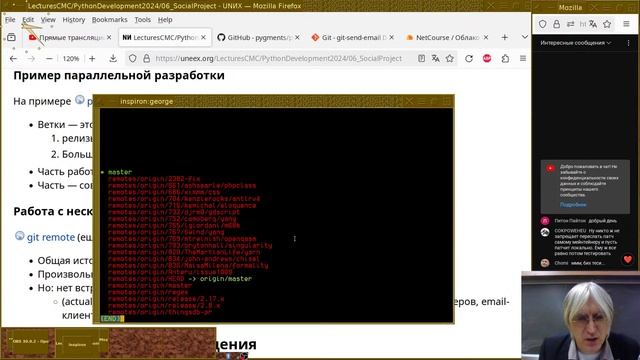Viewport: 640px width, 360px height.
Task: Reset the 120% zoom level
Action: point(71,59)
